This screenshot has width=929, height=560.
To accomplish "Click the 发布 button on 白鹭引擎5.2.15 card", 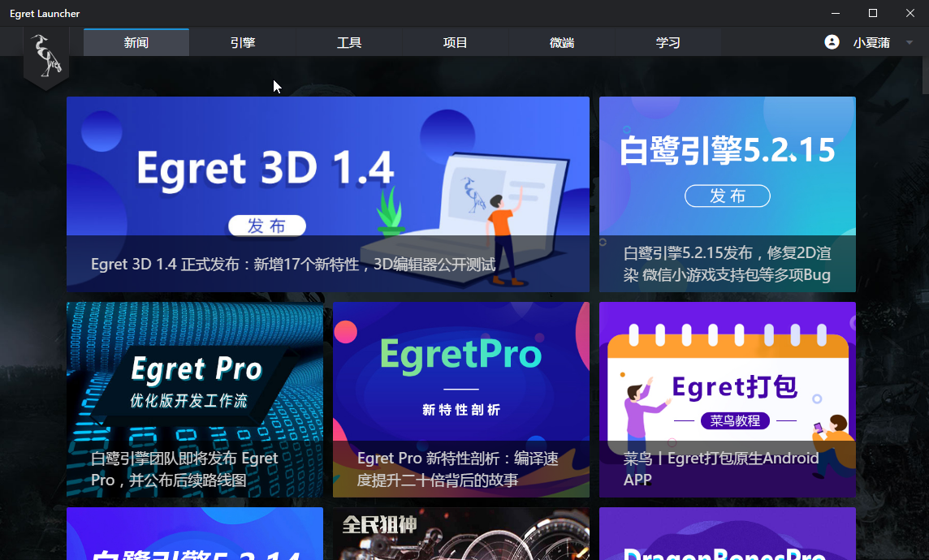I will pos(727,196).
